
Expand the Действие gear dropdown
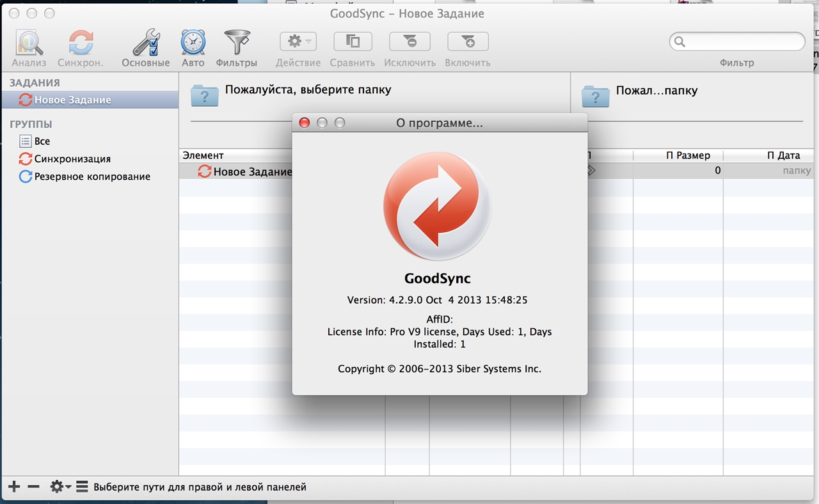(x=298, y=42)
